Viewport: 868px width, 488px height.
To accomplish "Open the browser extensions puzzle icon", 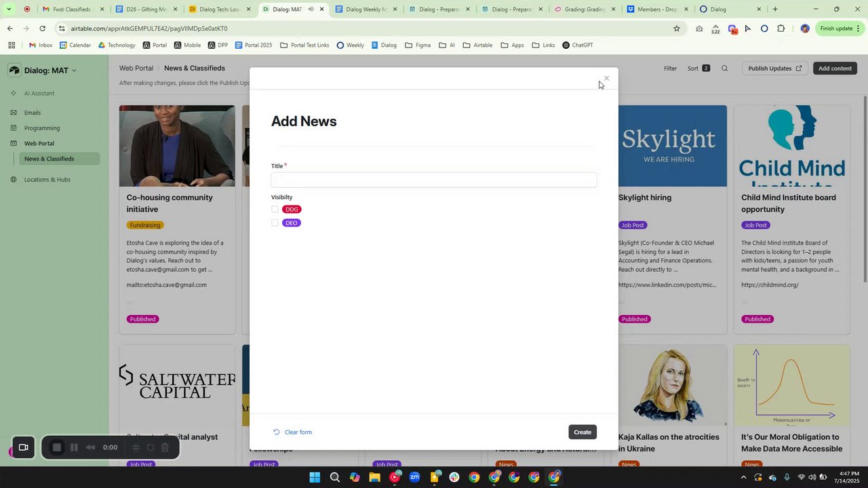I will pyautogui.click(x=781, y=28).
